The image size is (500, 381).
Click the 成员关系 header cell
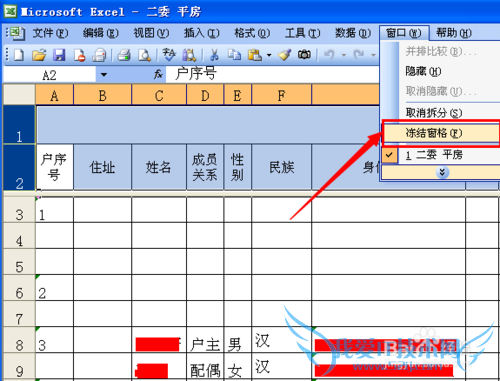click(x=205, y=167)
